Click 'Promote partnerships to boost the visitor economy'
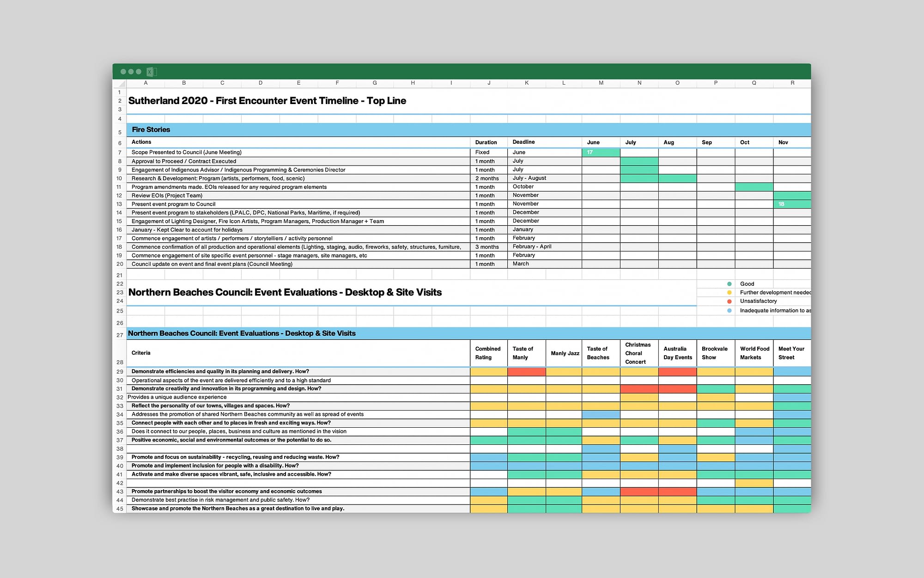Viewport: 924px width, 578px height. coord(227,491)
